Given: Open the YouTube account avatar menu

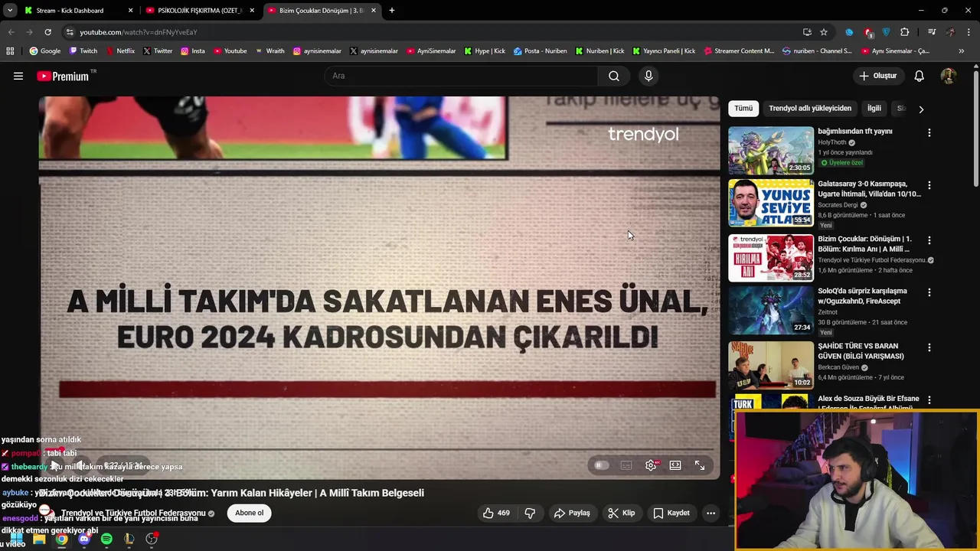Looking at the screenshot, I should [x=948, y=76].
